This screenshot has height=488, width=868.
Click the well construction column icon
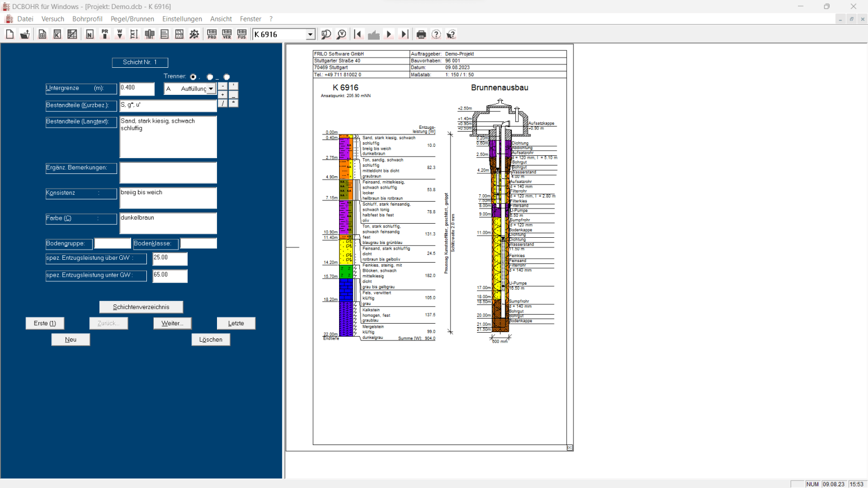point(150,34)
